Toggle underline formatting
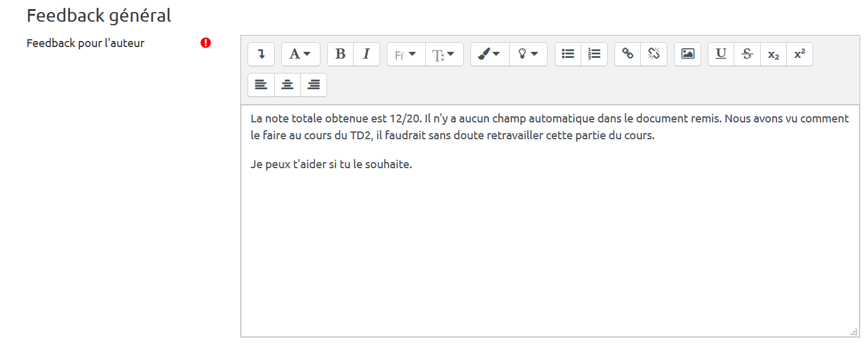Screen dimensions: 868x343 721,54
